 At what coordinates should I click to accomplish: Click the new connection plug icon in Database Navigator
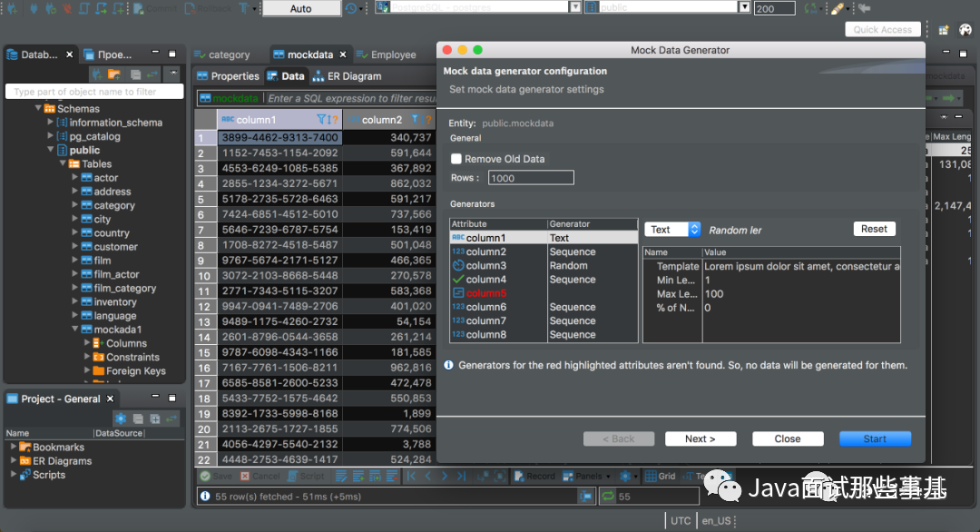pos(97,75)
